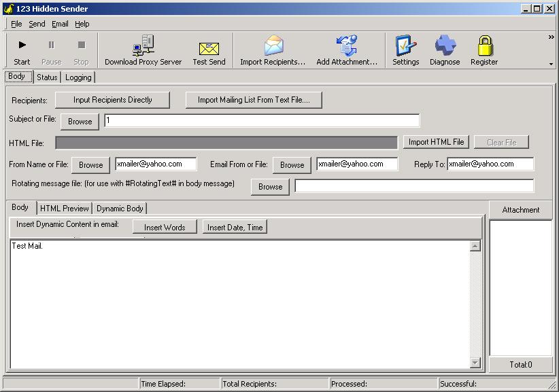This screenshot has width=559, height=392.
Task: Open the Help menu
Action: pyautogui.click(x=82, y=24)
